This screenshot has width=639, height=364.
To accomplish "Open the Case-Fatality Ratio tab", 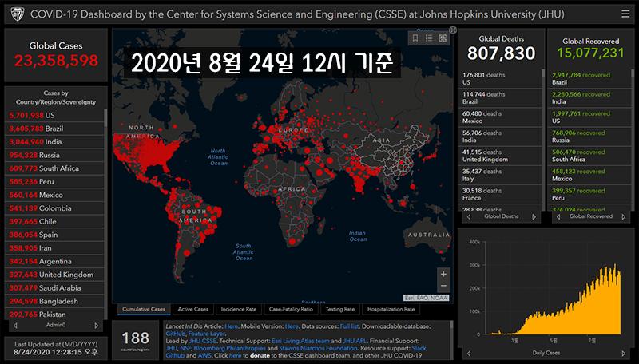I will coord(291,309).
